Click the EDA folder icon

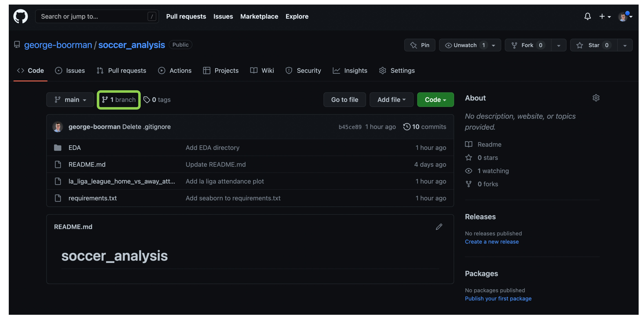click(58, 148)
